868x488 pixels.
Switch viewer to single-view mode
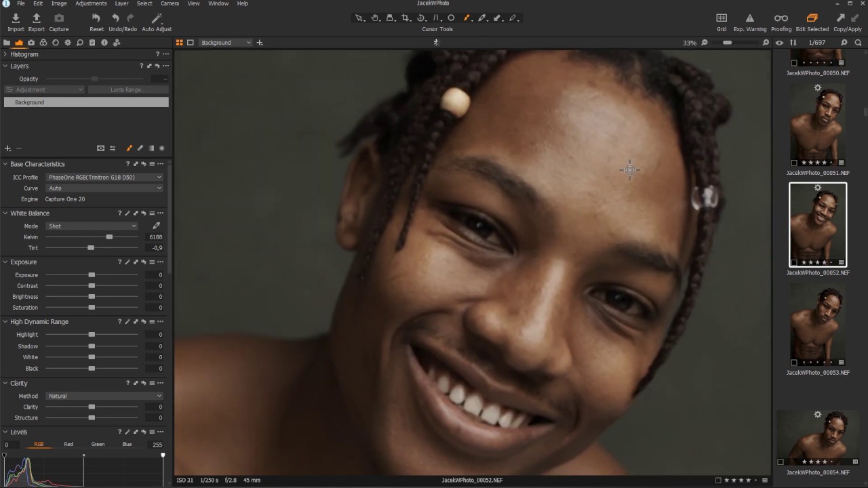pyautogui.click(x=191, y=43)
